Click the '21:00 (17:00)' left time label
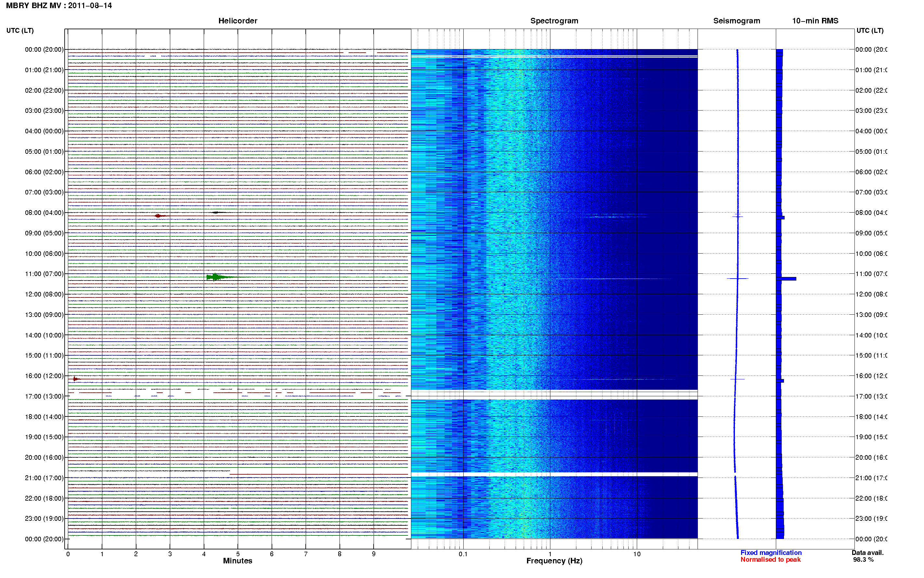Screen dimensions: 924x578 click(44, 478)
